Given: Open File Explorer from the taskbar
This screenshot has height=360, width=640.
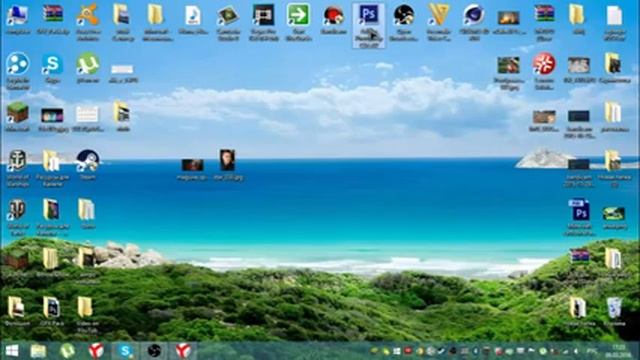Looking at the screenshot, I should [38, 351].
